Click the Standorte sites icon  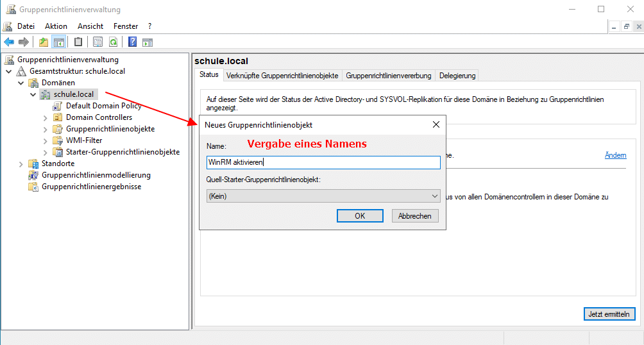point(33,164)
